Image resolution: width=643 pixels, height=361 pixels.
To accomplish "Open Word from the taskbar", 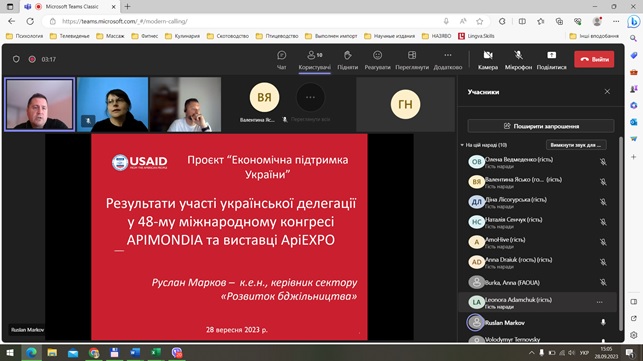I will 135,353.
